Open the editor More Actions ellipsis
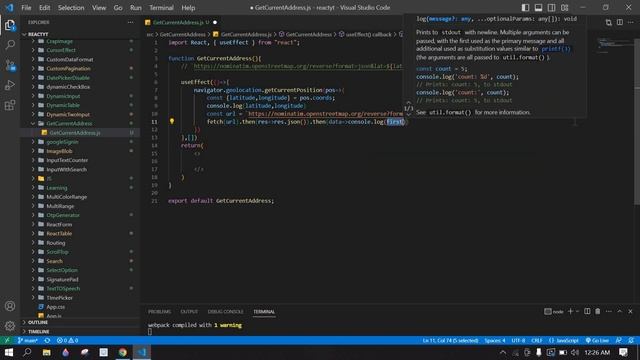This screenshot has width=640, height=360. (631, 22)
